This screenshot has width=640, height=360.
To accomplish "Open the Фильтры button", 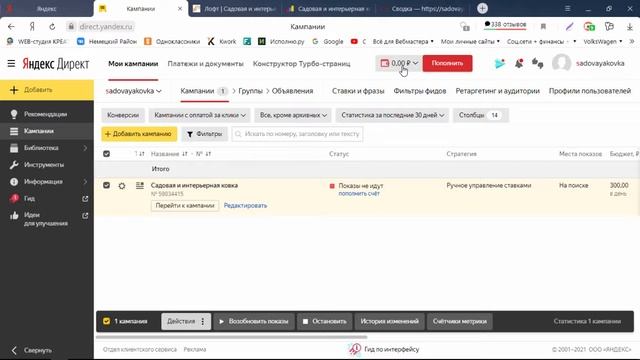I will [x=204, y=134].
